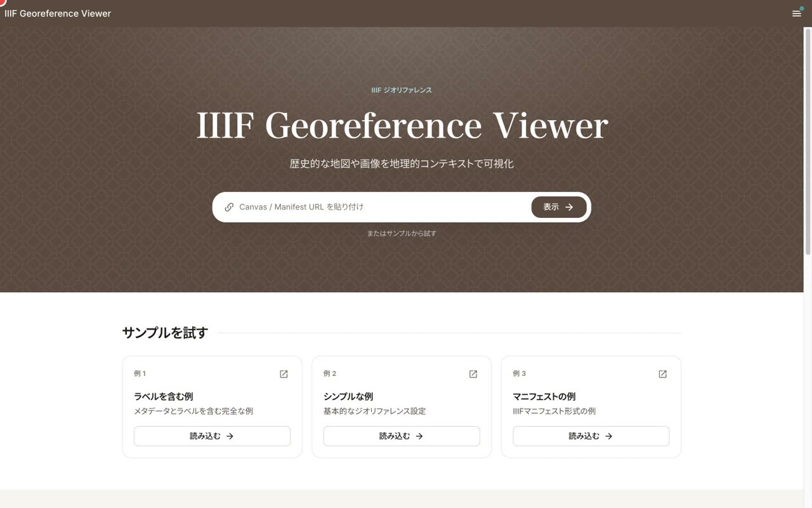The image size is (812, 508).
Task: Load the ラベルを含む例 sample
Action: [x=212, y=436]
